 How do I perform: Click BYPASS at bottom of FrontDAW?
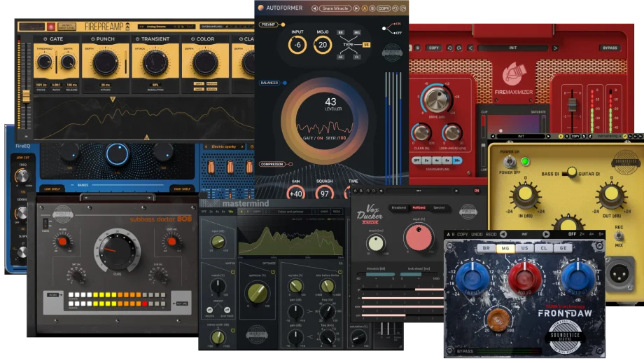pos(465,352)
